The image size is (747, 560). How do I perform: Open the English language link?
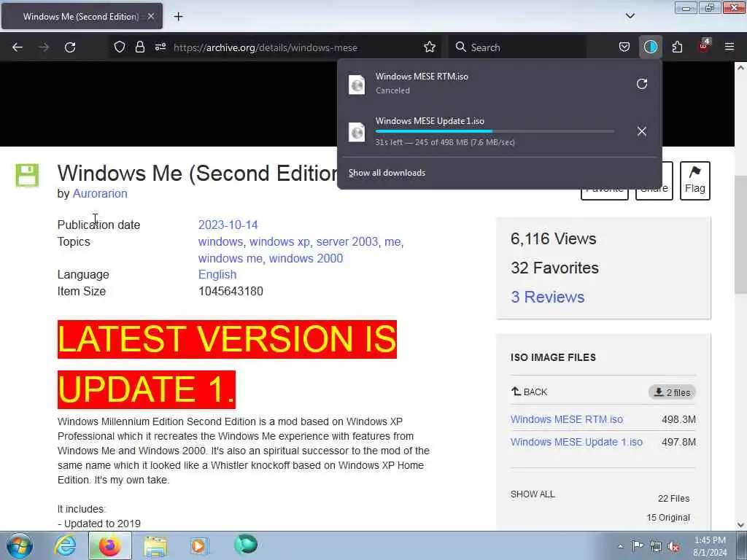[x=217, y=275]
